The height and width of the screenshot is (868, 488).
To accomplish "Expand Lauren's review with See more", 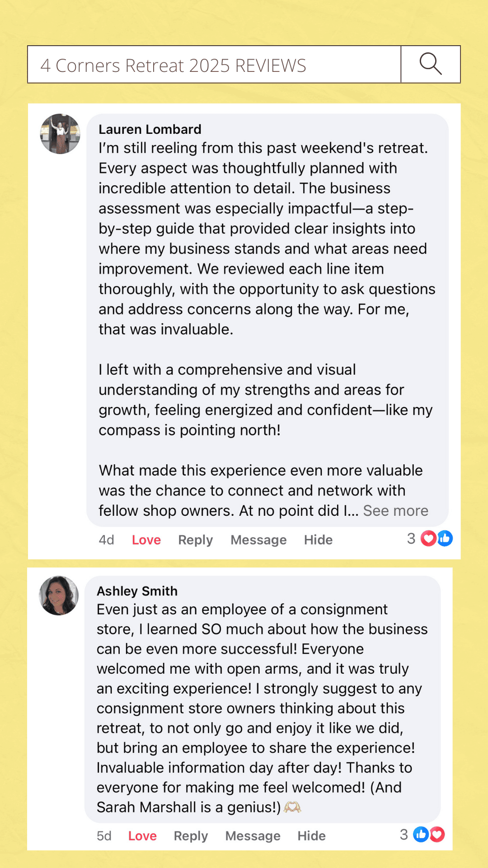I will (x=395, y=511).
